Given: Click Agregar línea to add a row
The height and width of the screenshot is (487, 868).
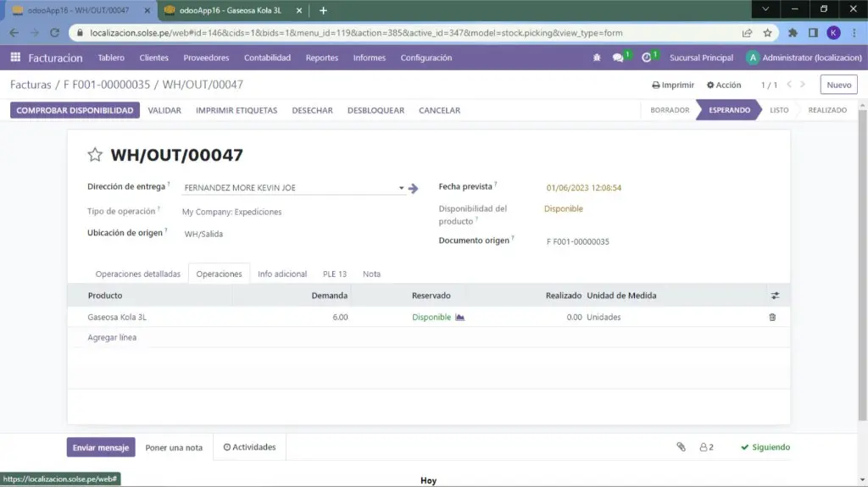Looking at the screenshot, I should pyautogui.click(x=112, y=337).
